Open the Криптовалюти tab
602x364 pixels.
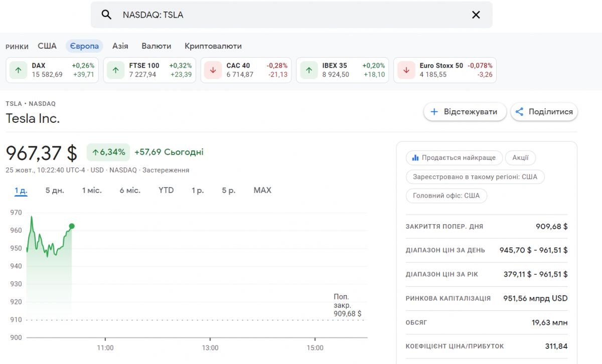[213, 46]
